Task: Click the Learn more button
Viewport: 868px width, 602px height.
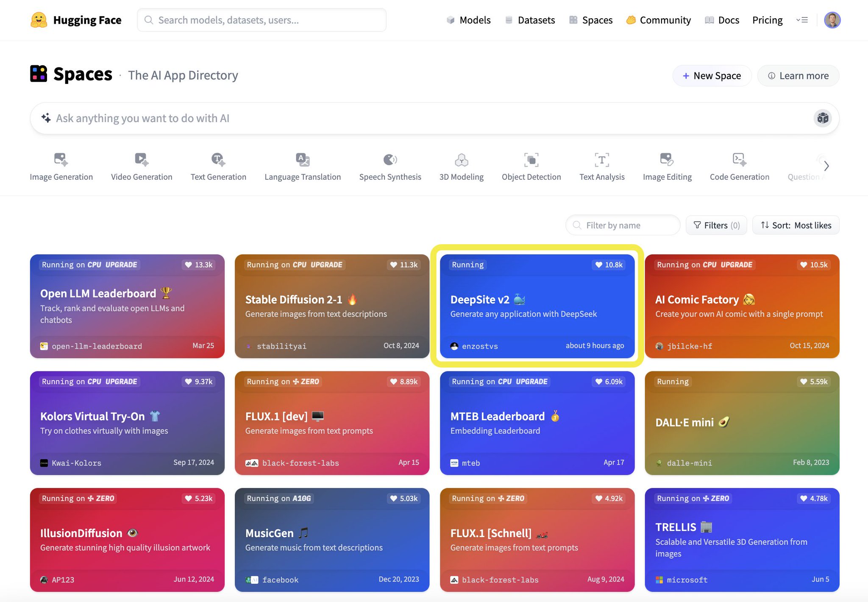Action: click(798, 76)
